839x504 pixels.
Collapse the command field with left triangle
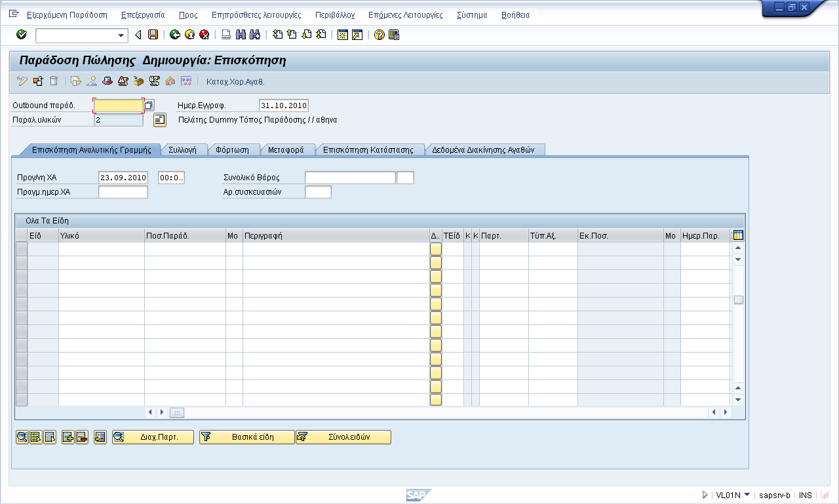pyautogui.click(x=138, y=35)
